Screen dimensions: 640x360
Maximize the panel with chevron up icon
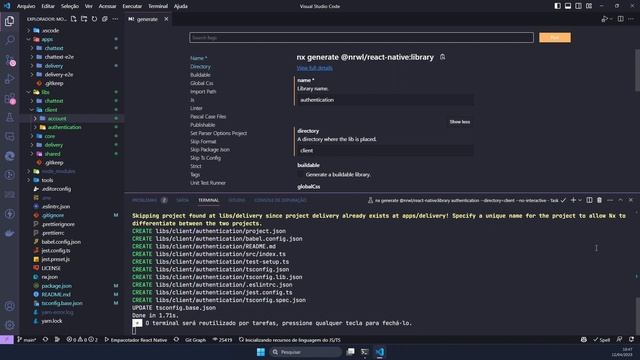point(620,200)
